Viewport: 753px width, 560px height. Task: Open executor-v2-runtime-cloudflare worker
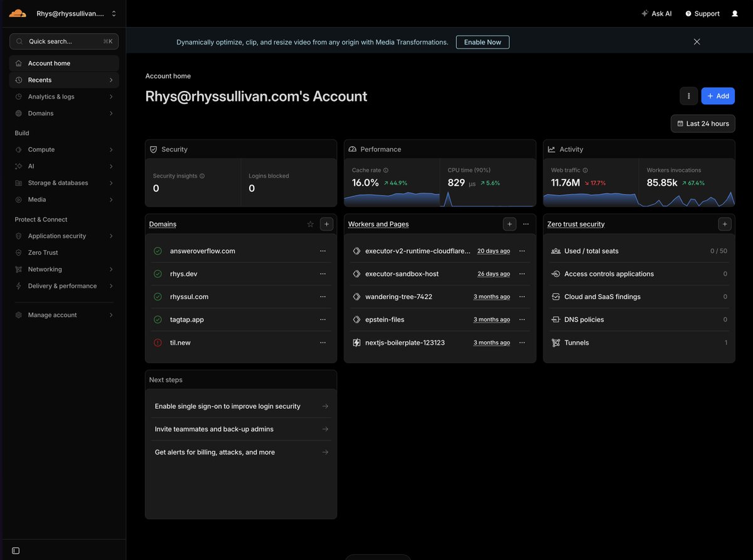[417, 251]
